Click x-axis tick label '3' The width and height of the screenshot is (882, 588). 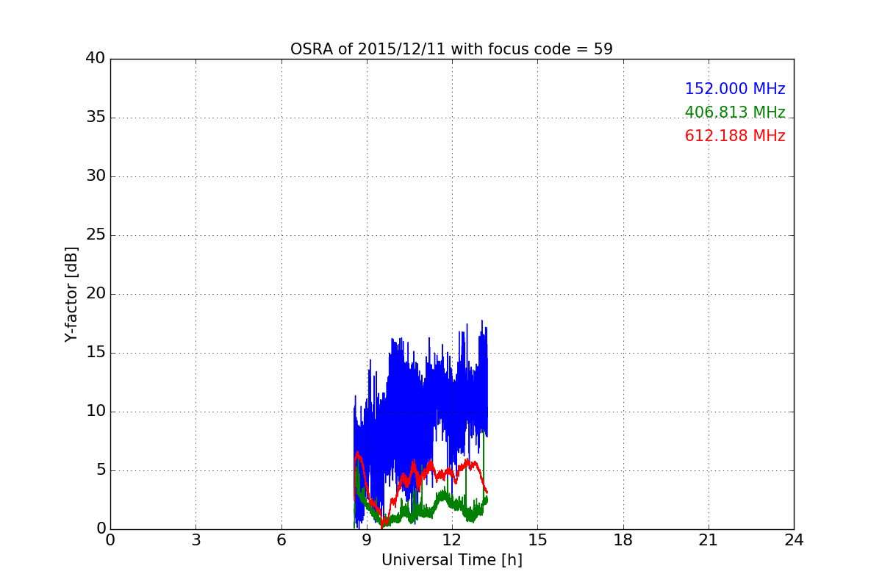196,540
